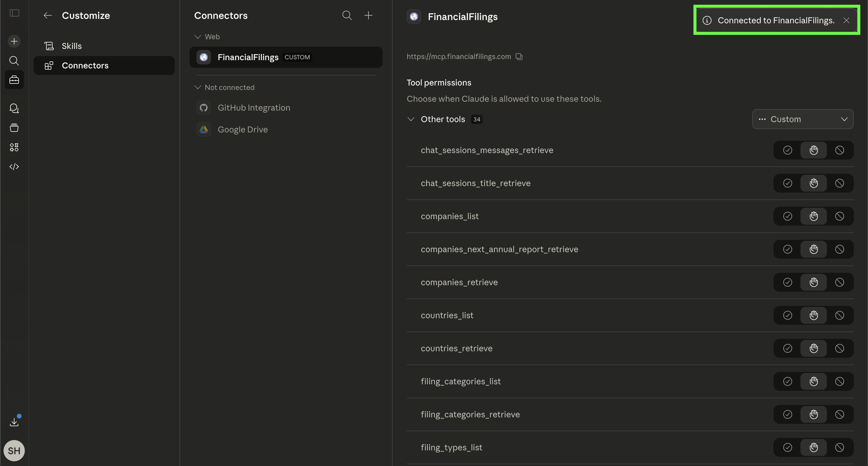Click the countries_list tool name
Screen dimensions: 868x466
(447, 315)
